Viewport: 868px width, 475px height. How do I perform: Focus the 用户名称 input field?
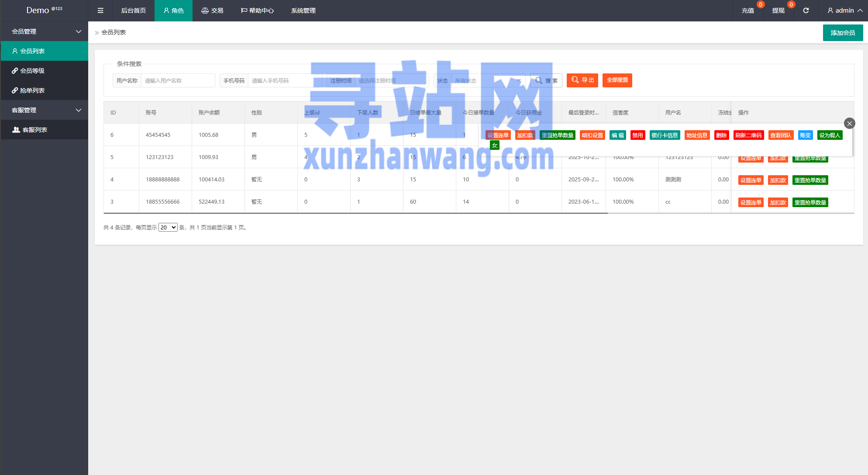click(178, 80)
